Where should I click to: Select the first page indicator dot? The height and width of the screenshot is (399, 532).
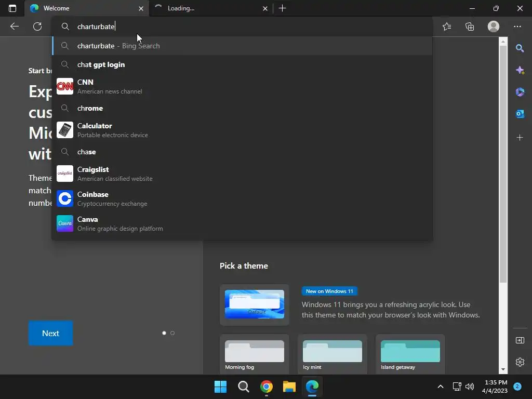tap(164, 333)
